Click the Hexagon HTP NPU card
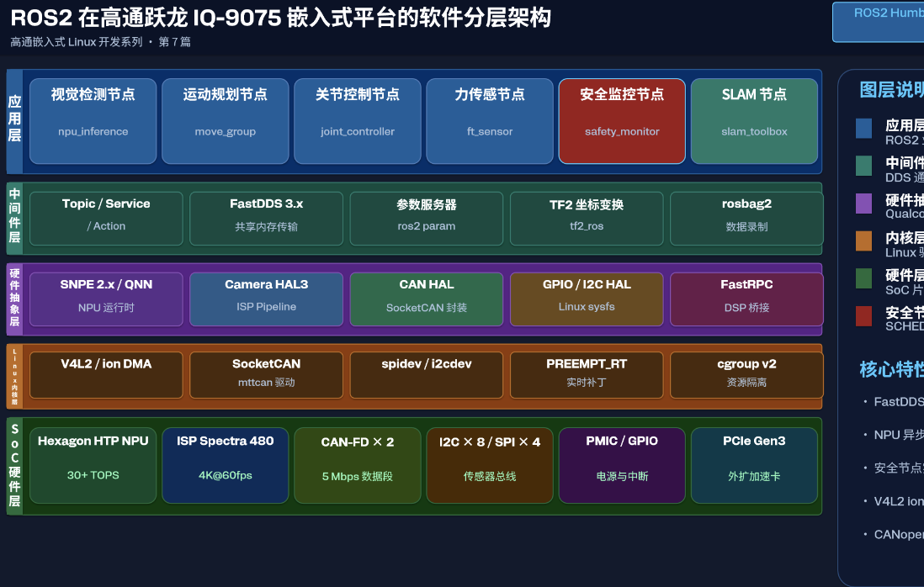 [93, 466]
